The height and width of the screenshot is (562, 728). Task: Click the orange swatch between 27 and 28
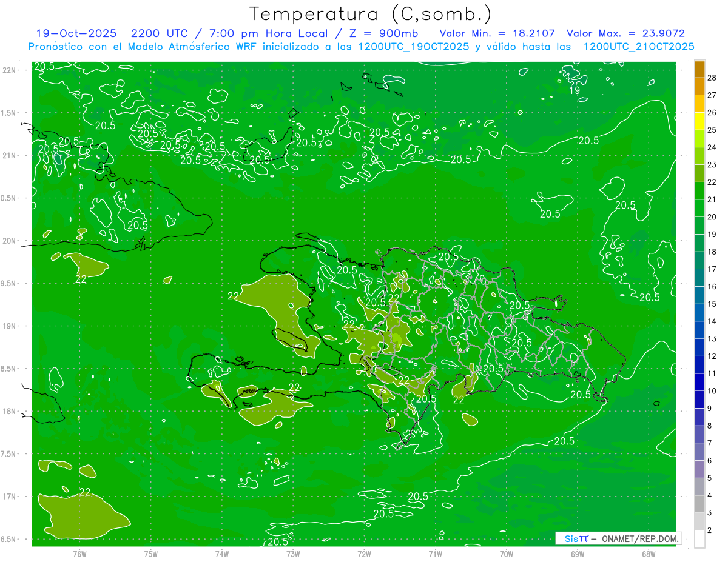(x=699, y=86)
